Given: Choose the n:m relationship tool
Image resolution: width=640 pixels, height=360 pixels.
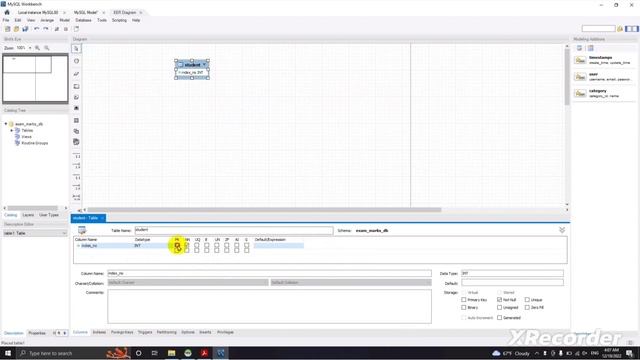Looking at the screenshot, I should 76,198.
